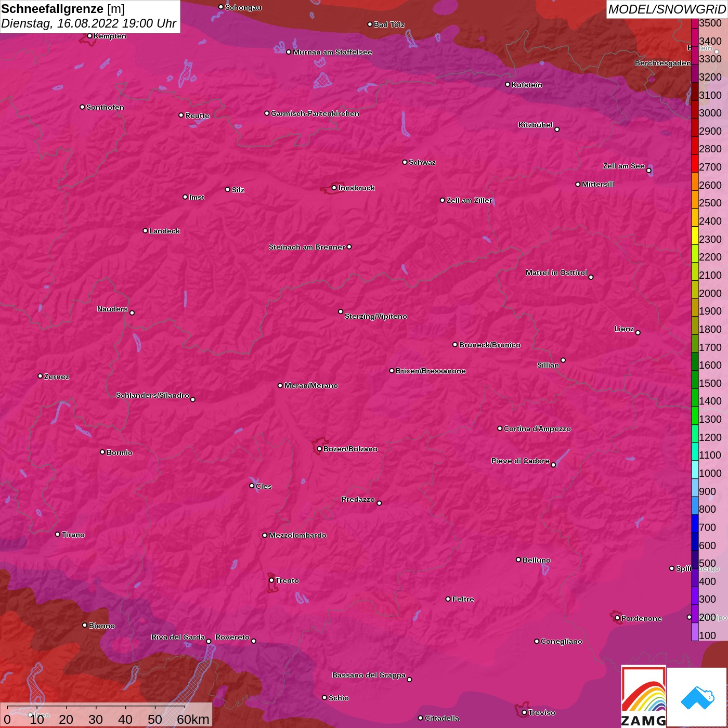Click the Lienz marker dot
The width and height of the screenshot is (728, 728).
pyautogui.click(x=638, y=332)
